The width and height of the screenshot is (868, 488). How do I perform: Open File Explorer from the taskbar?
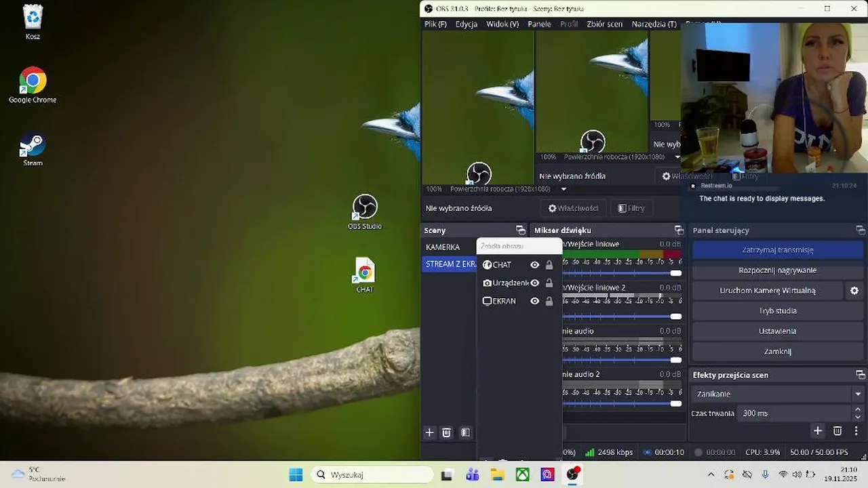click(497, 474)
